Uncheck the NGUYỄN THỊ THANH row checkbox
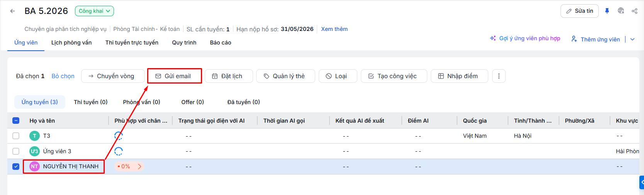The height and width of the screenshot is (195, 644). coord(16,166)
